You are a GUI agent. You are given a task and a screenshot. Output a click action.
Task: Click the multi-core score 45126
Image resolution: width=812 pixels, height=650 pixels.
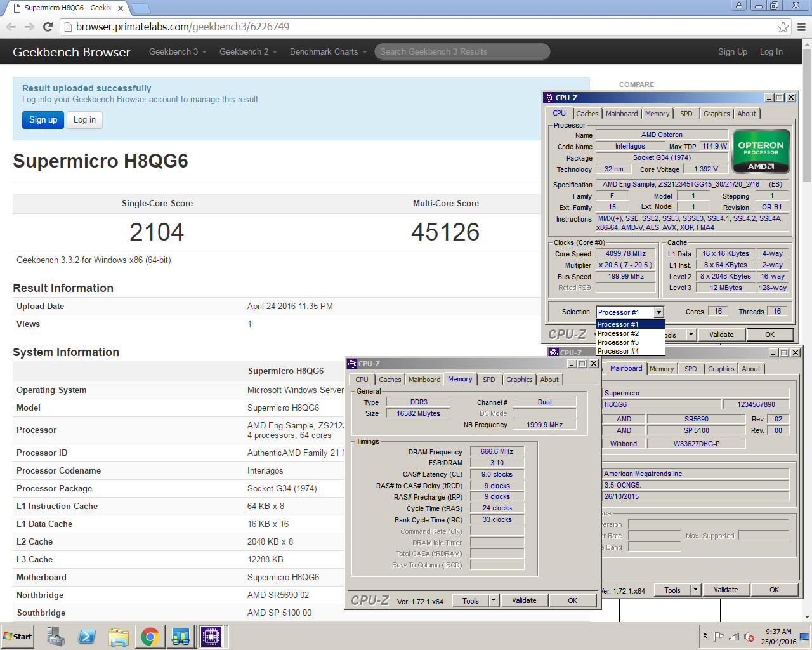pos(445,232)
